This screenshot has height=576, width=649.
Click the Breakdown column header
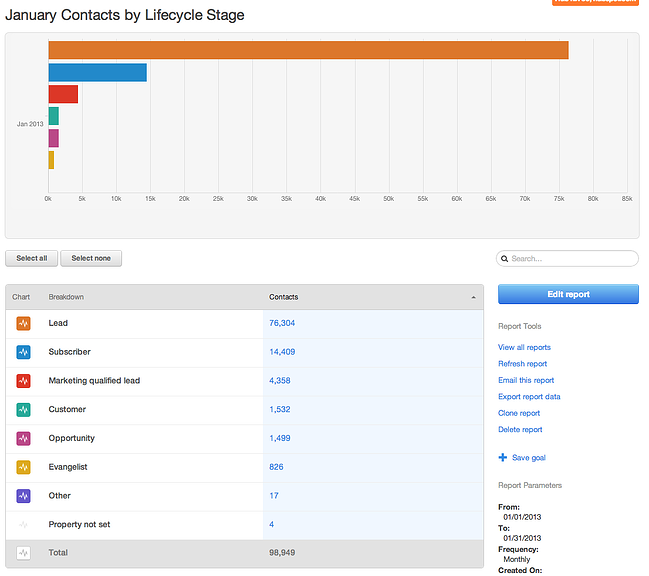click(66, 297)
